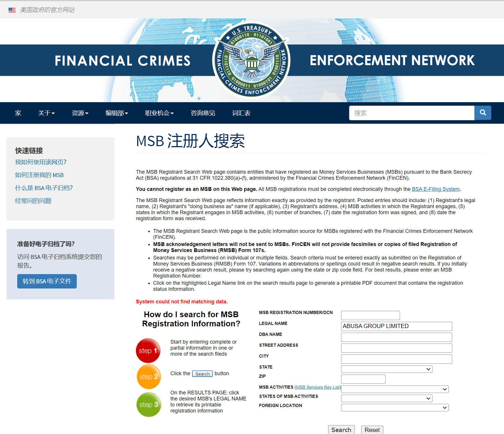This screenshot has height=434, width=504.
Task: Open the 关于 dropdown menu
Action: coord(47,113)
